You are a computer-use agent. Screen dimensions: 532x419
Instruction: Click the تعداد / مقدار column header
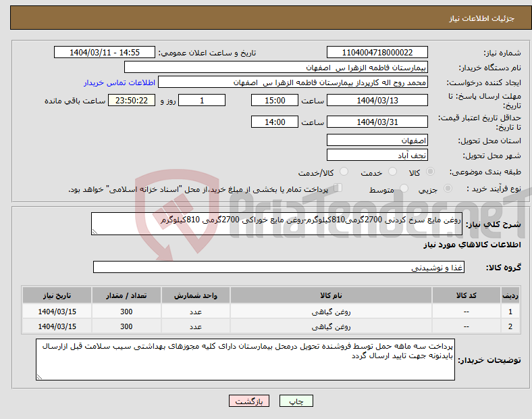[x=126, y=295]
